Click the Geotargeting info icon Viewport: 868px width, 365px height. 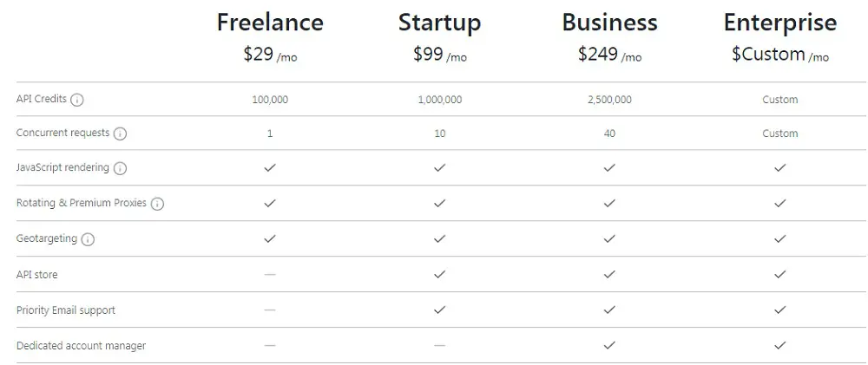(88, 239)
